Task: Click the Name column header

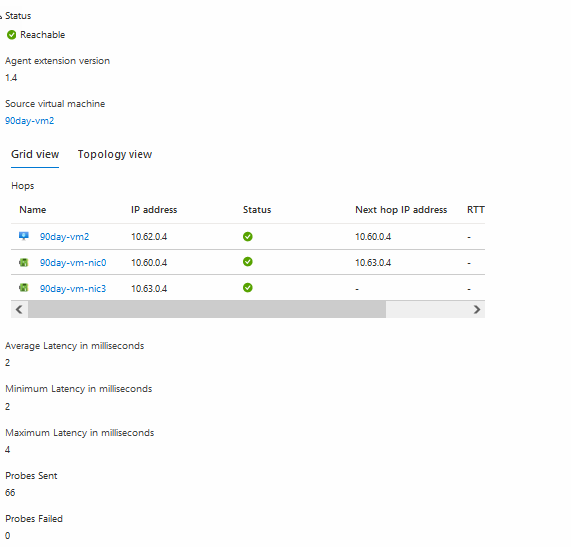Action: (33, 210)
